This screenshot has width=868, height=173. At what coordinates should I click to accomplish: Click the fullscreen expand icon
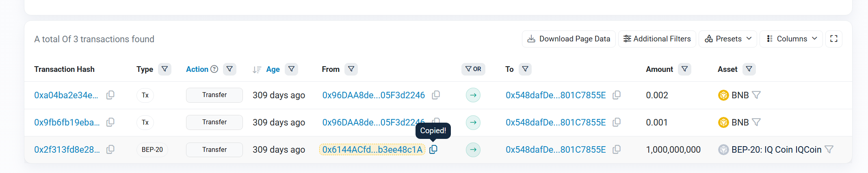(x=834, y=39)
